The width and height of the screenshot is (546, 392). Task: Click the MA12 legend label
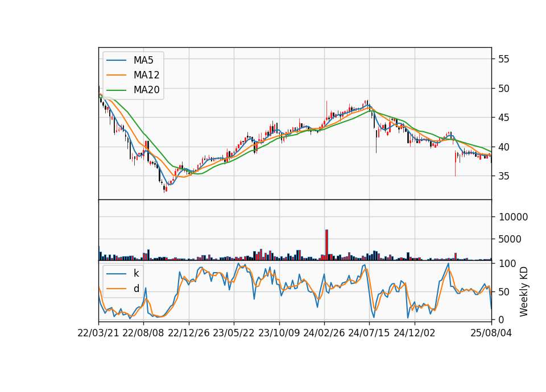147,75
